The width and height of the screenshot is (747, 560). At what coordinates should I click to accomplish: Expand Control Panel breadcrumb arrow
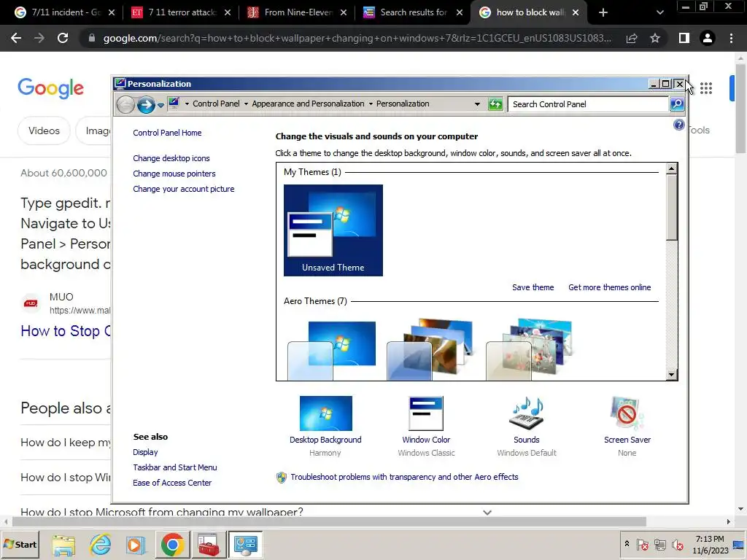187,104
